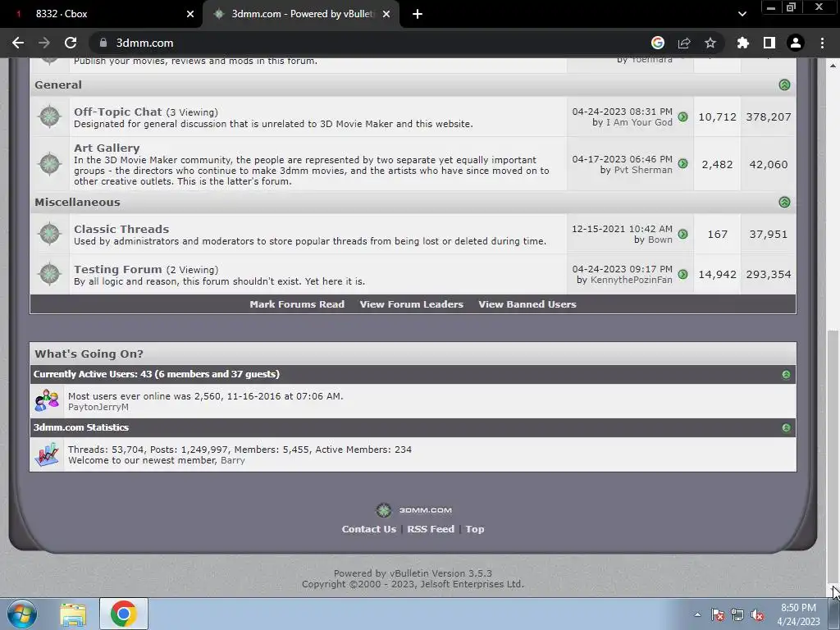Go to last post in Off-Topic Chat
Image resolution: width=840 pixels, height=630 pixels.
682,116
